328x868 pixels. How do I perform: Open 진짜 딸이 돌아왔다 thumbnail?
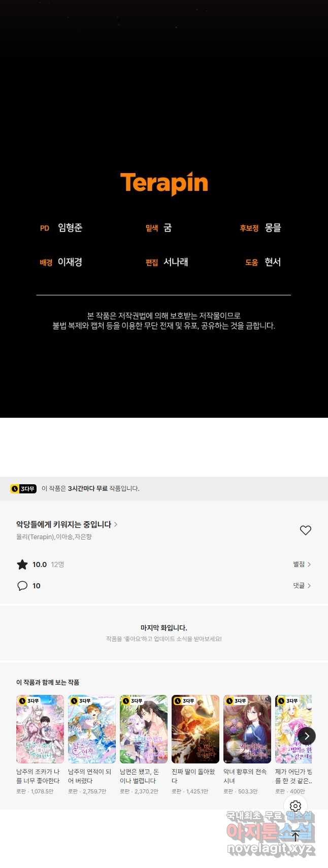tap(195, 729)
